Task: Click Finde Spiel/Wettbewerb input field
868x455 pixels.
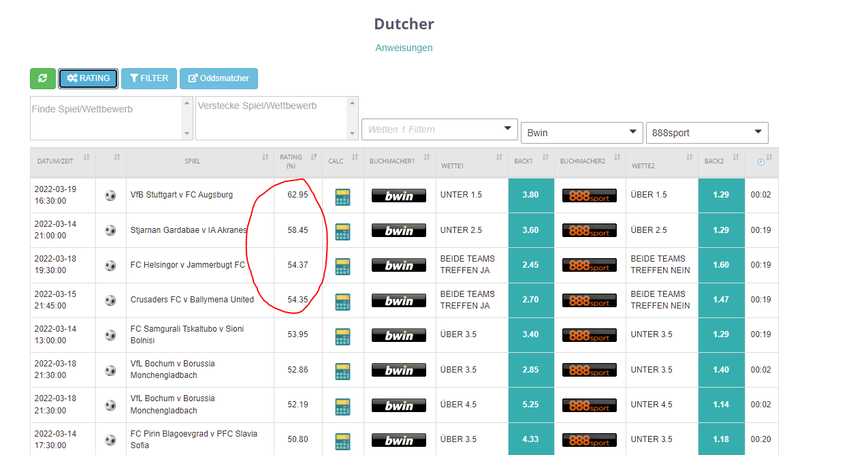Action: [106, 118]
